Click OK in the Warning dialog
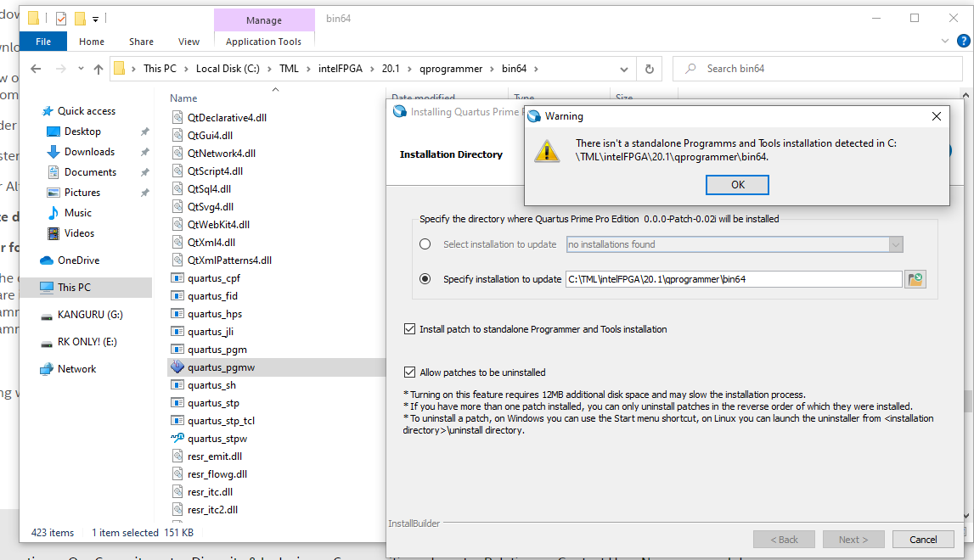Image resolution: width=974 pixels, height=560 pixels. (x=737, y=184)
